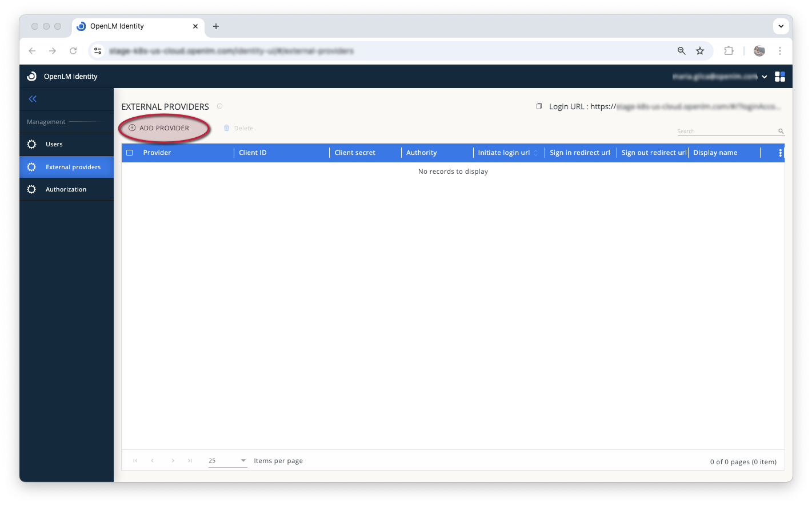Collapse the sidebar using the double chevron

32,98
